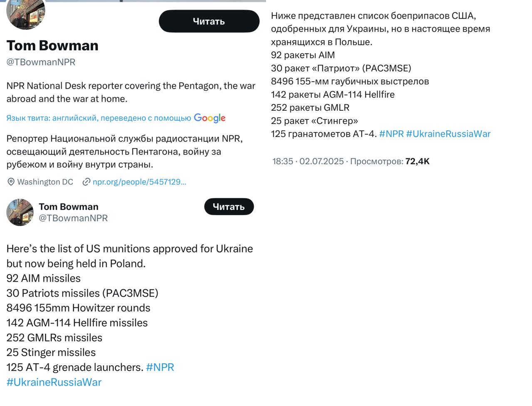
Task: Click the chain link icon
Action: pyautogui.click(x=86, y=182)
